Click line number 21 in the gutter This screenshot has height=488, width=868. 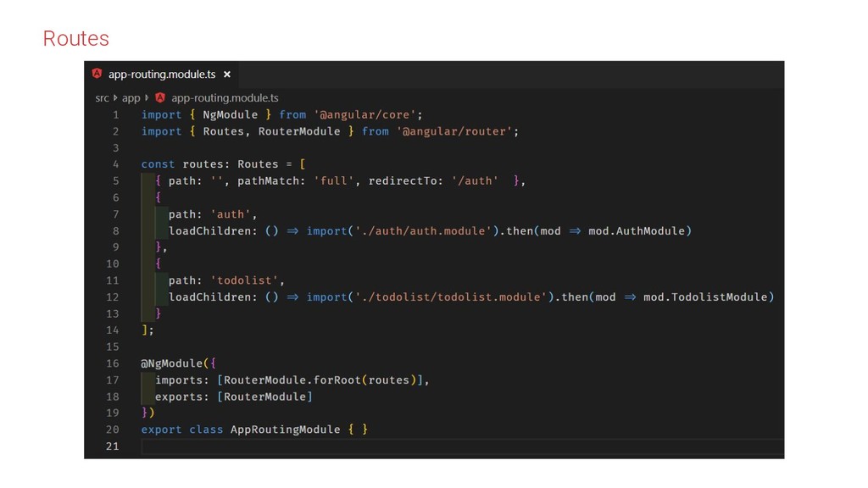(x=113, y=446)
